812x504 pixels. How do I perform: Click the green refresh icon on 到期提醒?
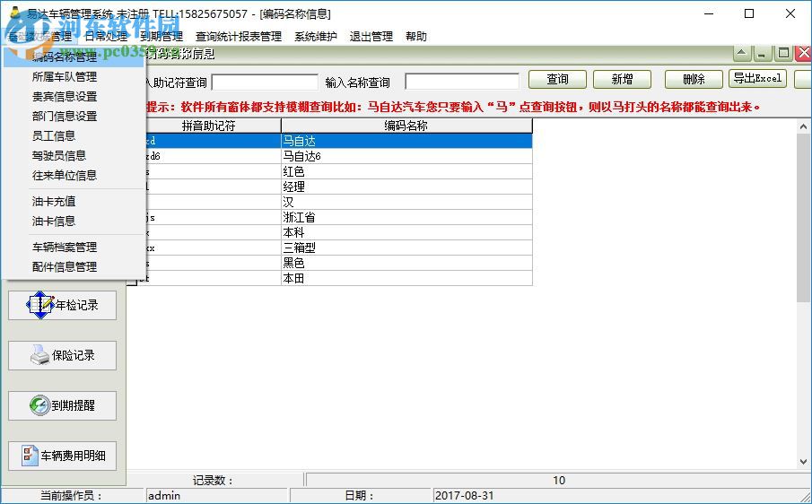click(39, 405)
